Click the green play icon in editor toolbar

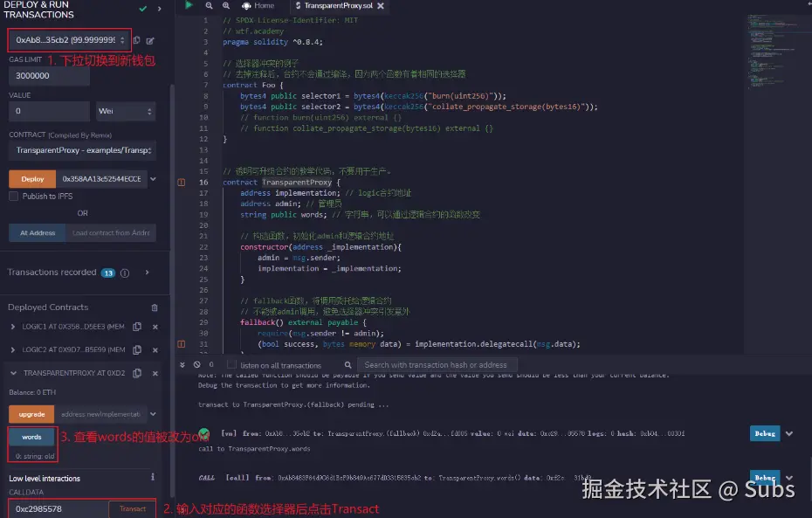tap(190, 6)
